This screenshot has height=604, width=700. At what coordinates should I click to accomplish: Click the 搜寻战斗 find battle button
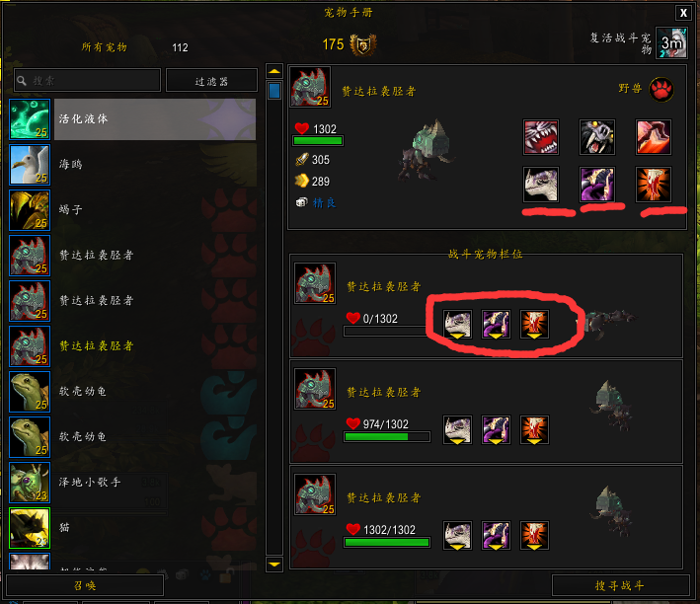[x=620, y=585]
